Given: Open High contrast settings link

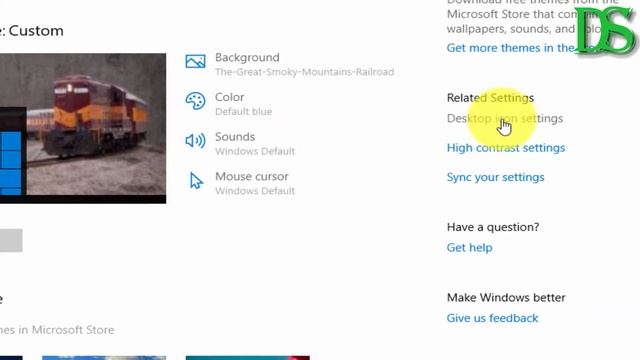Looking at the screenshot, I should (x=506, y=148).
